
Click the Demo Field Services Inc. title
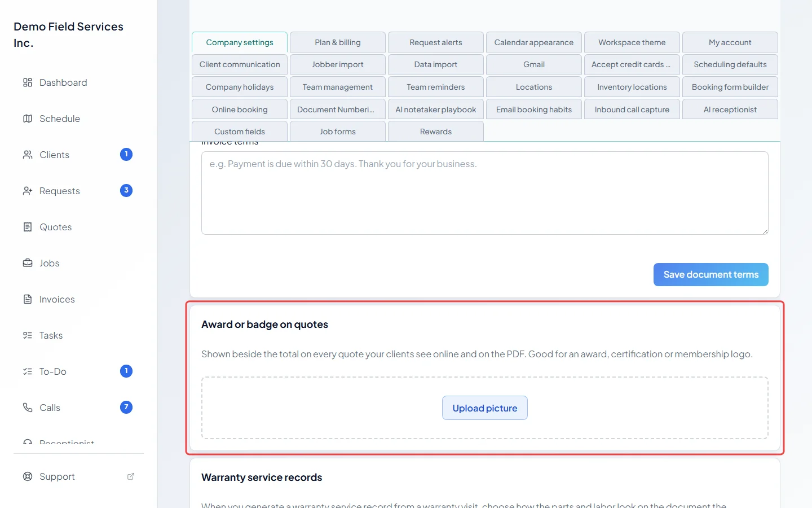point(68,34)
